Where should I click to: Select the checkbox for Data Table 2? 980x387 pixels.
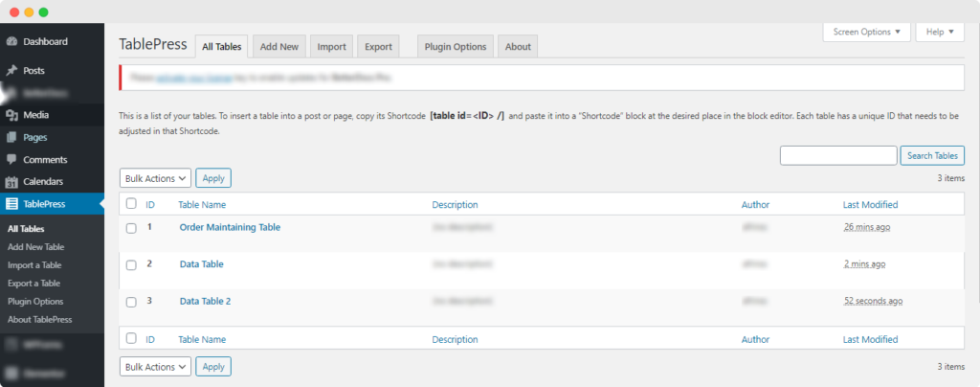click(x=131, y=302)
